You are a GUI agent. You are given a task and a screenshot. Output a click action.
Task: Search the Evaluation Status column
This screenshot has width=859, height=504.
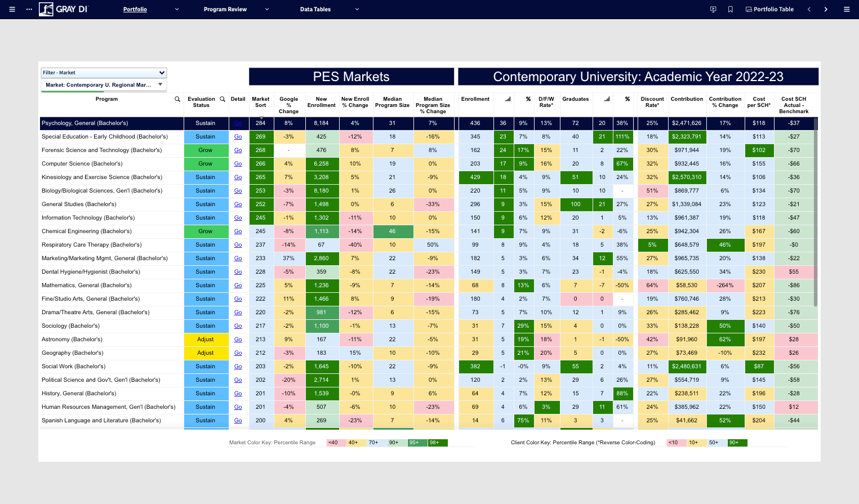(x=222, y=99)
